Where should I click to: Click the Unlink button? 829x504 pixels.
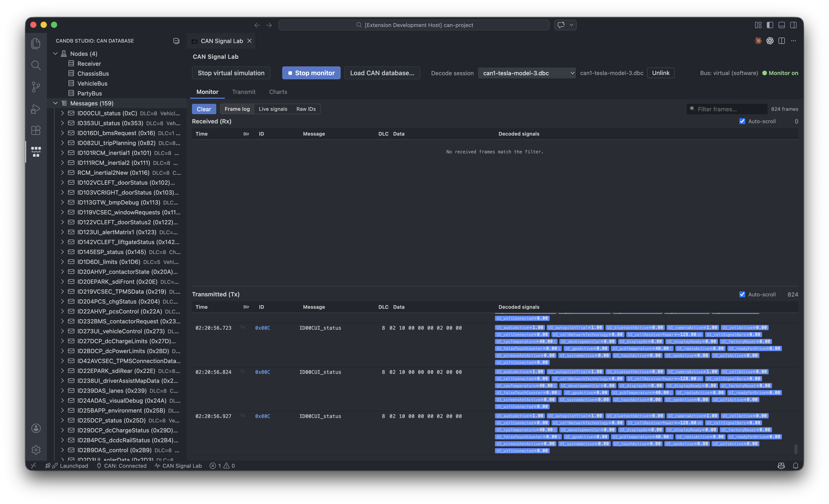pos(660,73)
